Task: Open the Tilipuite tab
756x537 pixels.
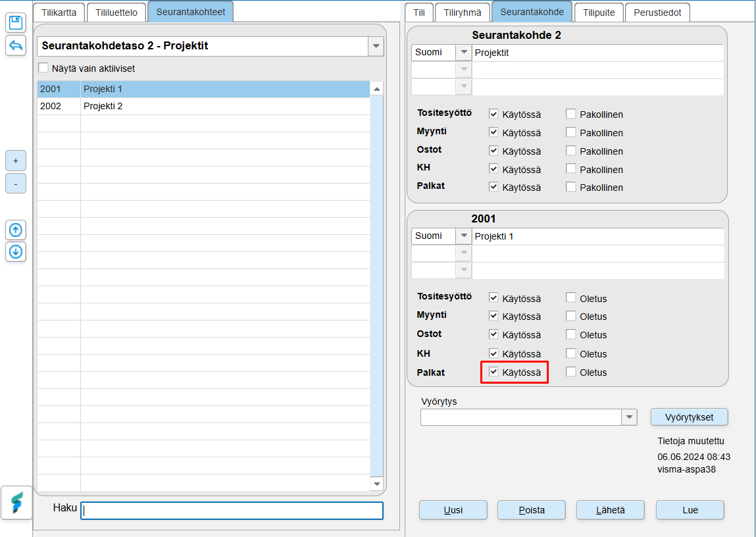Action: (x=599, y=13)
